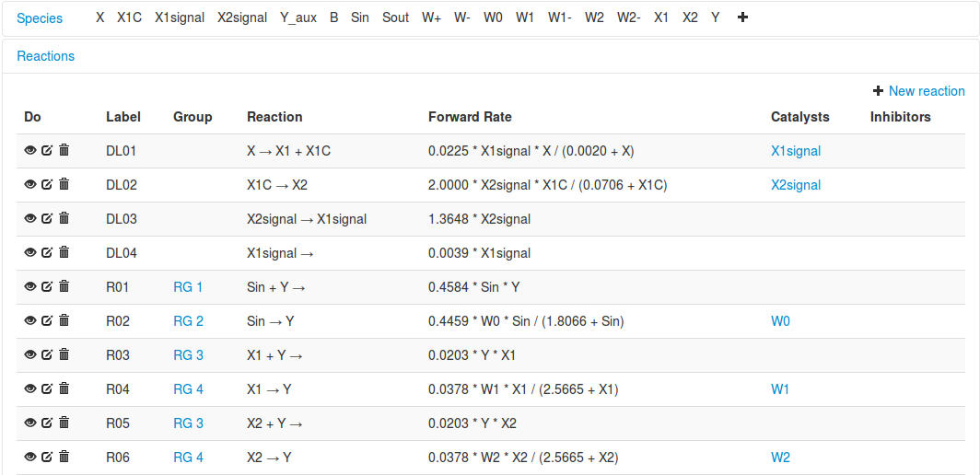Delete reaction DL02 with trash icon
The width and height of the screenshot is (980, 475).
coord(64,185)
